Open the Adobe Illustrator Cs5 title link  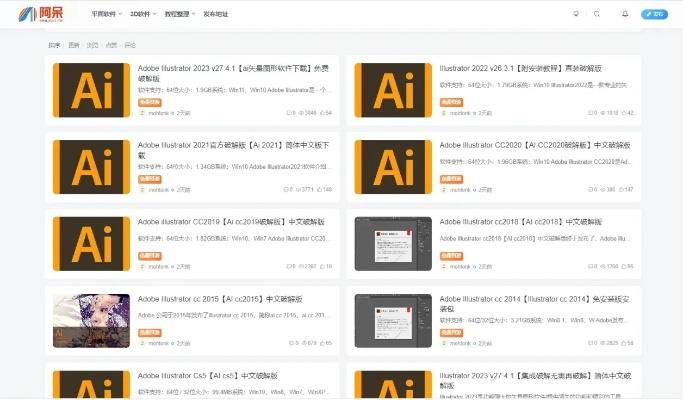(x=208, y=376)
